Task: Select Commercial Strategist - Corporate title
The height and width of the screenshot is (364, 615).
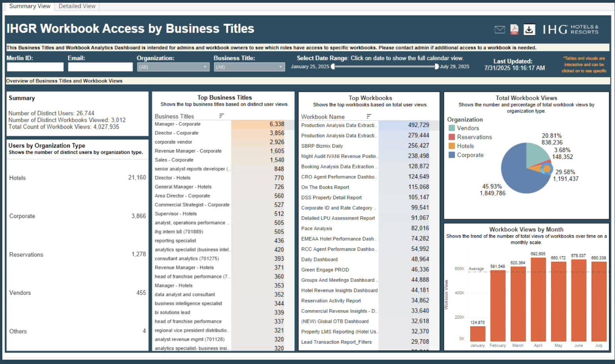Action: 192,205
